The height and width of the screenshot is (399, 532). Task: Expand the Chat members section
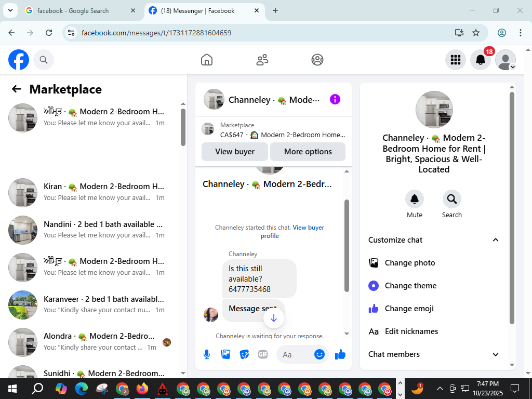point(434,354)
